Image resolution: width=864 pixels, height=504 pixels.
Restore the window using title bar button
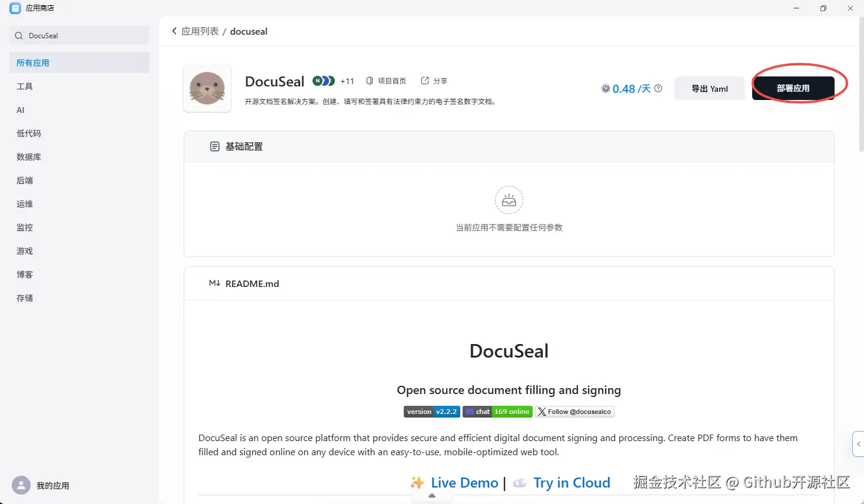click(823, 8)
